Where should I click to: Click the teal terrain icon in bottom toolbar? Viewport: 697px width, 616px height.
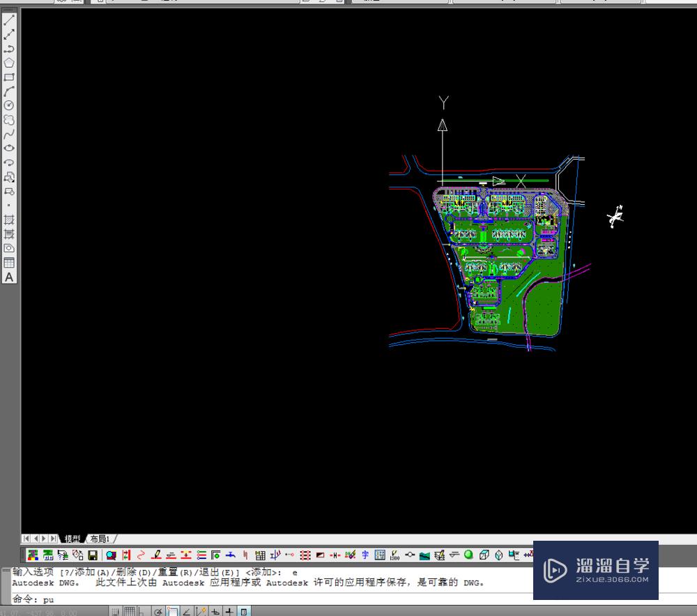(x=424, y=555)
